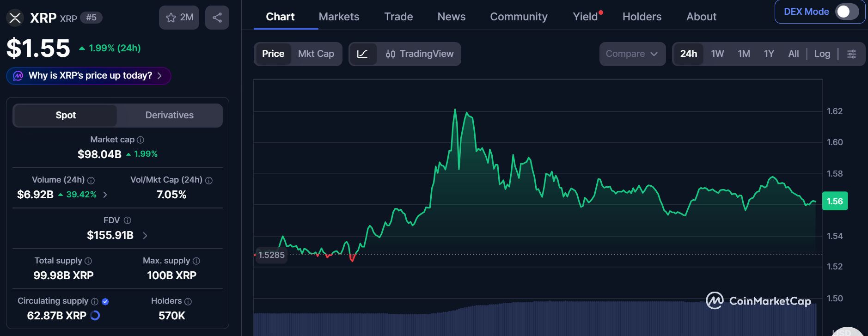Click the 1.5285 opening price label
The height and width of the screenshot is (336, 868).
pos(272,255)
